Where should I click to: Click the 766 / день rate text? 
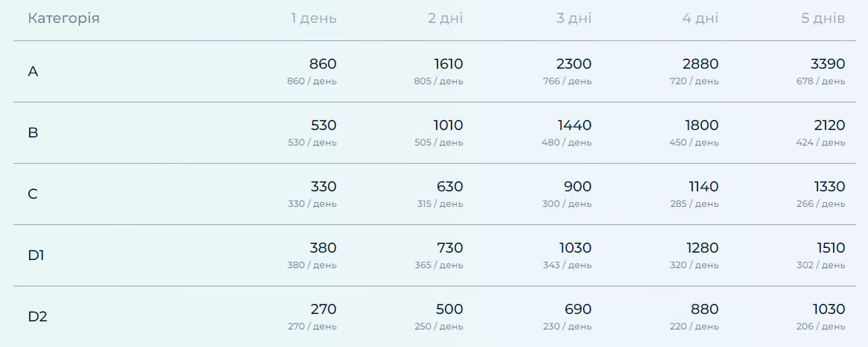(567, 82)
